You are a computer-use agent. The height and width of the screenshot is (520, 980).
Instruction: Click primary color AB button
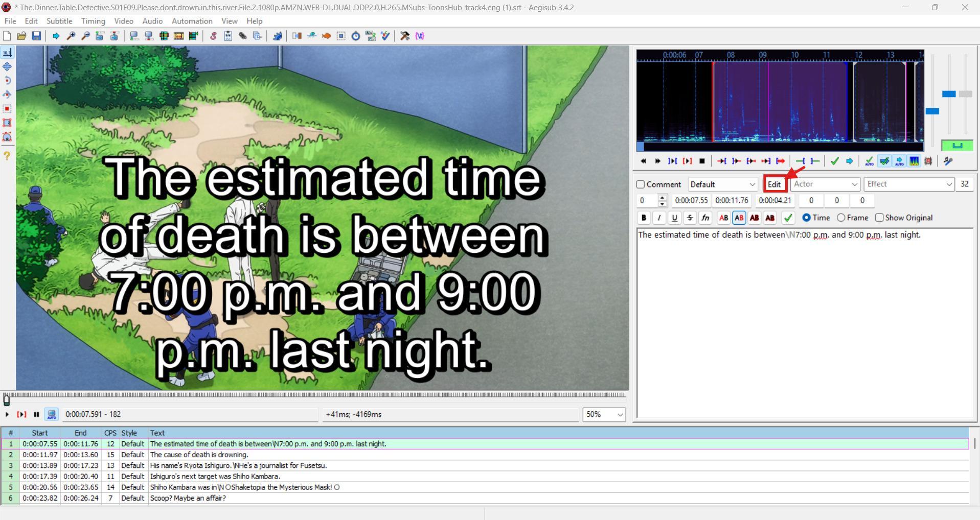pos(723,218)
